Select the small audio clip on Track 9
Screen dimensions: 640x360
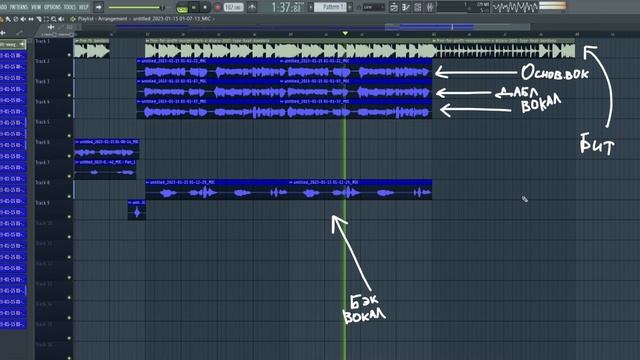[x=137, y=210]
